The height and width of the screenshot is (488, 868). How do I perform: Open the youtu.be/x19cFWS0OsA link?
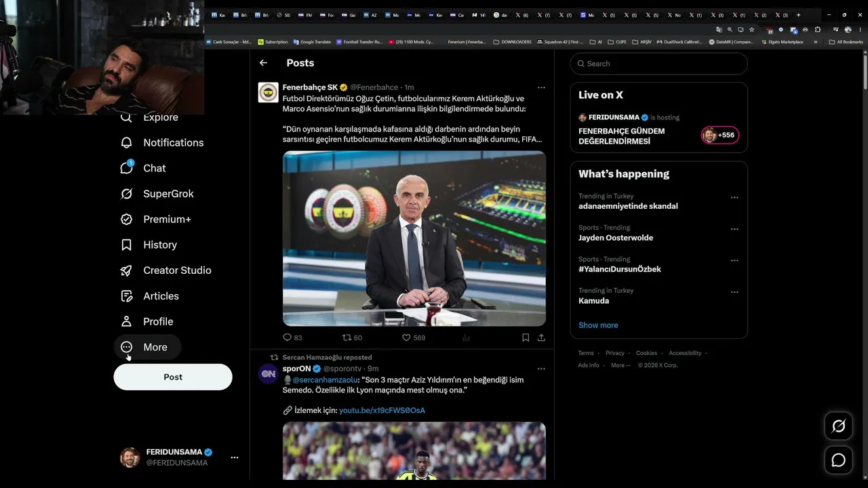click(382, 411)
